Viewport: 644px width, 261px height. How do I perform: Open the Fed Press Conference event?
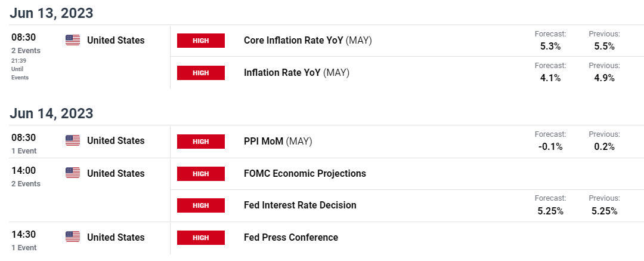click(291, 237)
